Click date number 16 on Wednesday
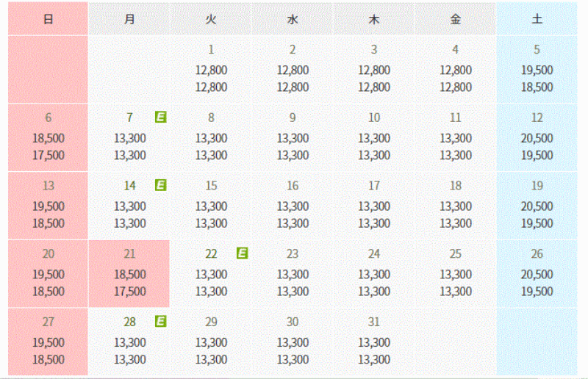The width and height of the screenshot is (588, 379). coord(292,186)
